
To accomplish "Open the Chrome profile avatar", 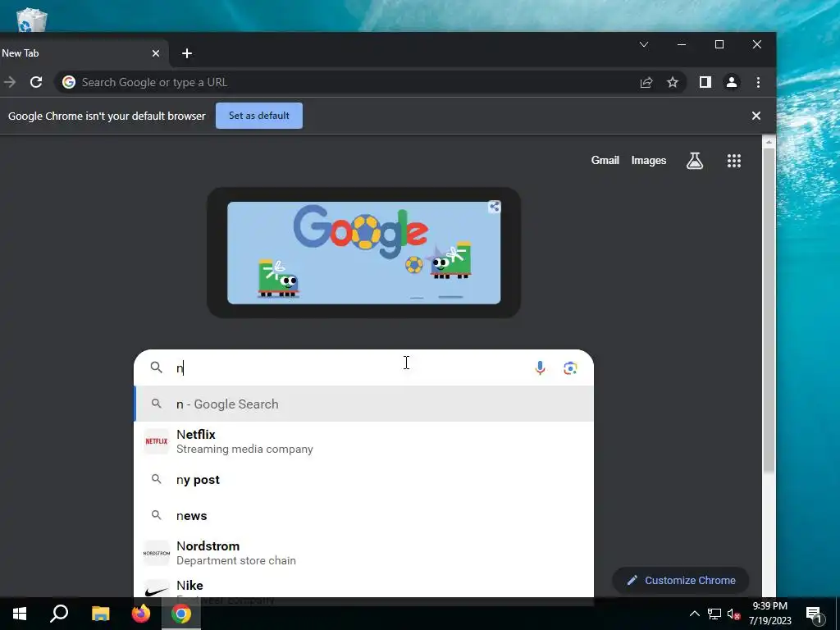I will [x=731, y=82].
